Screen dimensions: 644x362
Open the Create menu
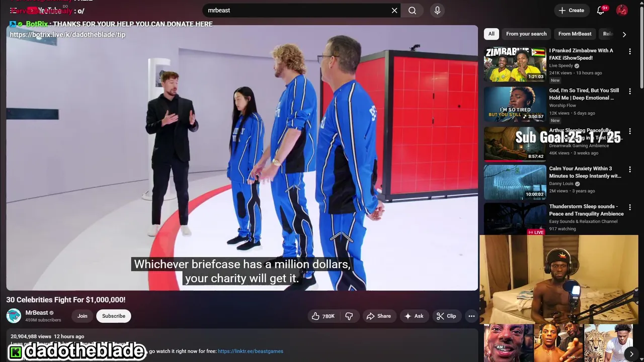click(x=572, y=10)
